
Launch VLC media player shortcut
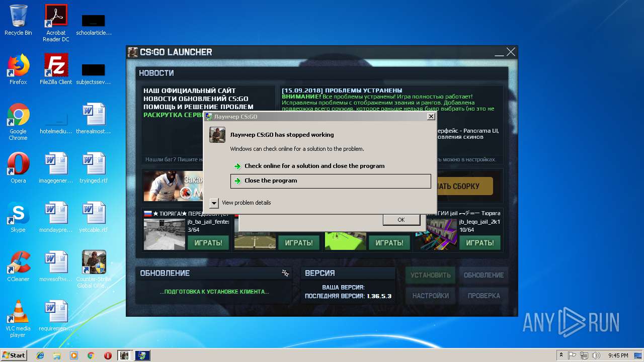tap(18, 319)
